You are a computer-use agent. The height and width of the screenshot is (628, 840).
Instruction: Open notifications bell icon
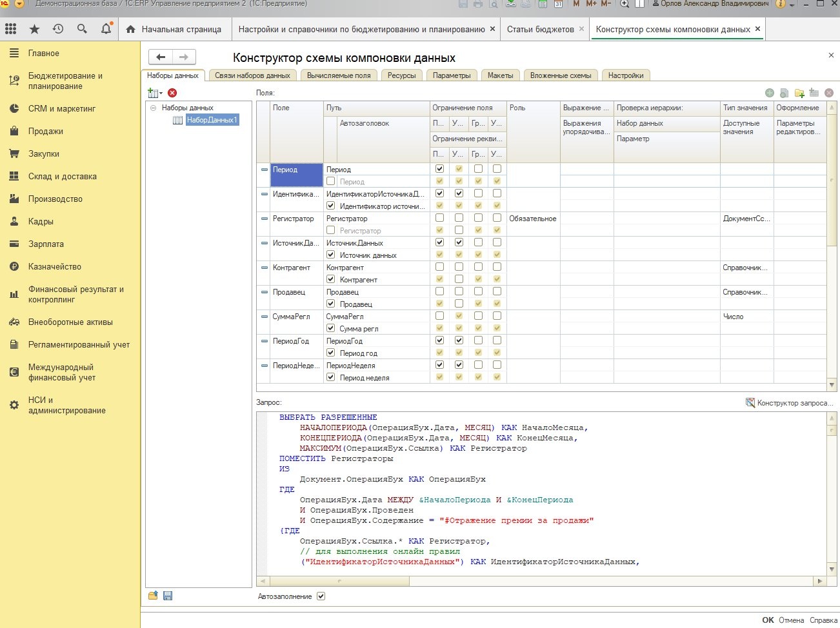pos(106,29)
